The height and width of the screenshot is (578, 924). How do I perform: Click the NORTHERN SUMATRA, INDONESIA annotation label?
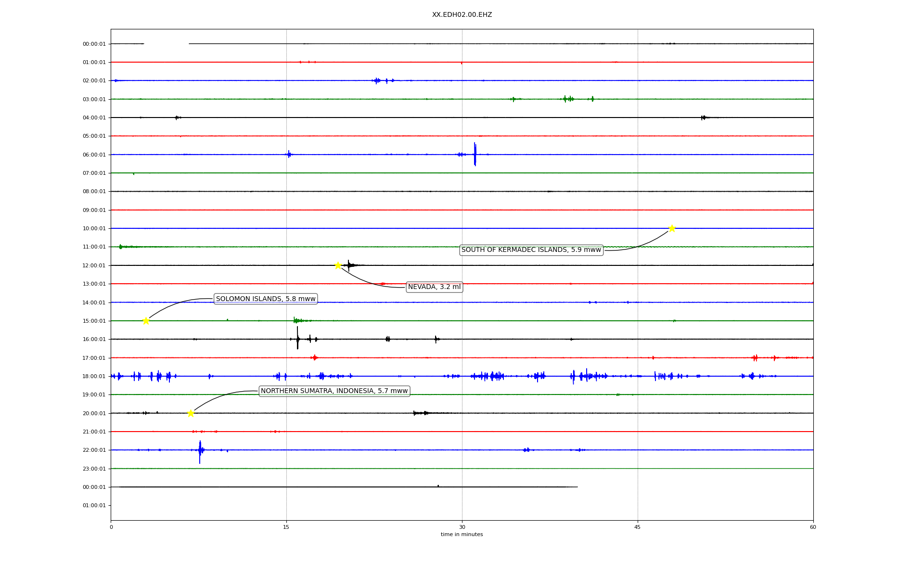334,391
